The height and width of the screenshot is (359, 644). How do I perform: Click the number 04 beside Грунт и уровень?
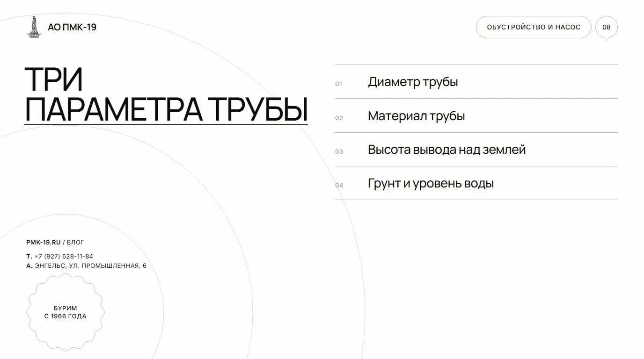[339, 185]
